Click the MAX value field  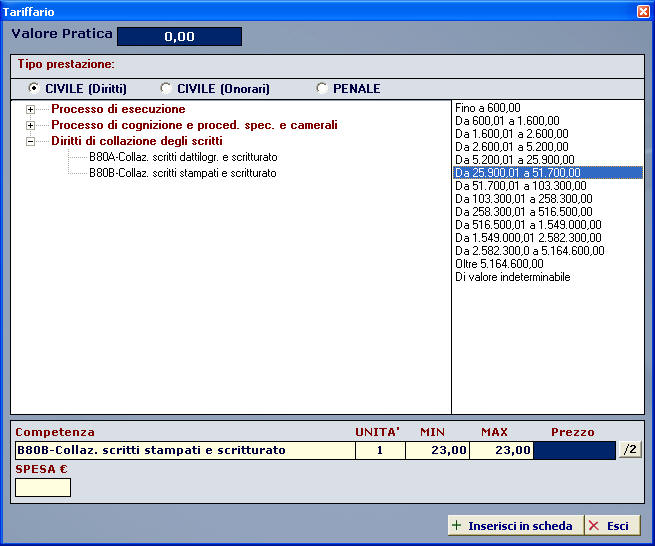click(501, 450)
